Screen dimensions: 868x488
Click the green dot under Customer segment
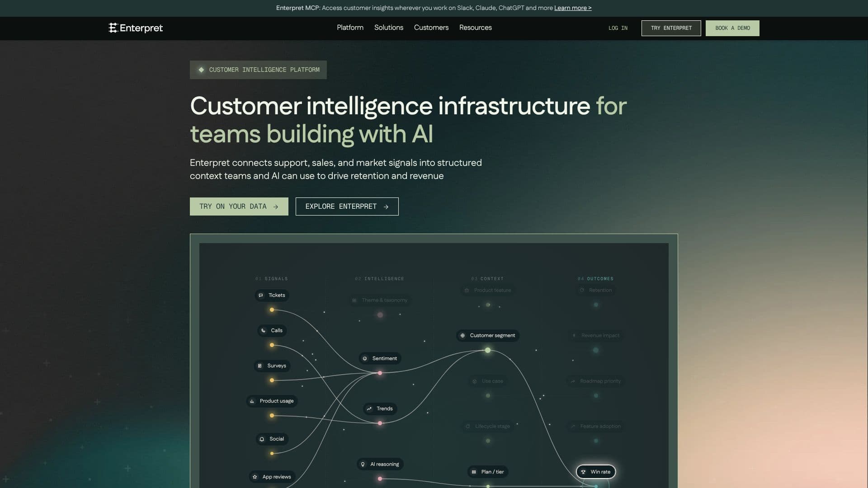(x=488, y=350)
